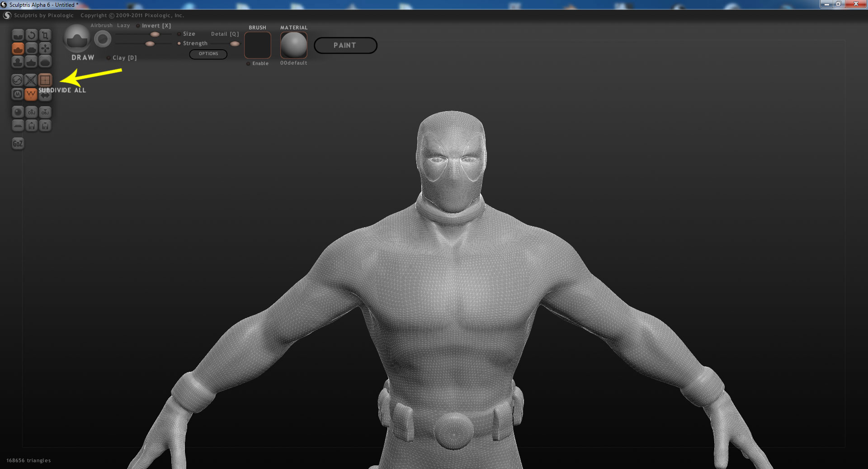This screenshot has width=868, height=469.
Task: Click the GoZ button
Action: 18,144
